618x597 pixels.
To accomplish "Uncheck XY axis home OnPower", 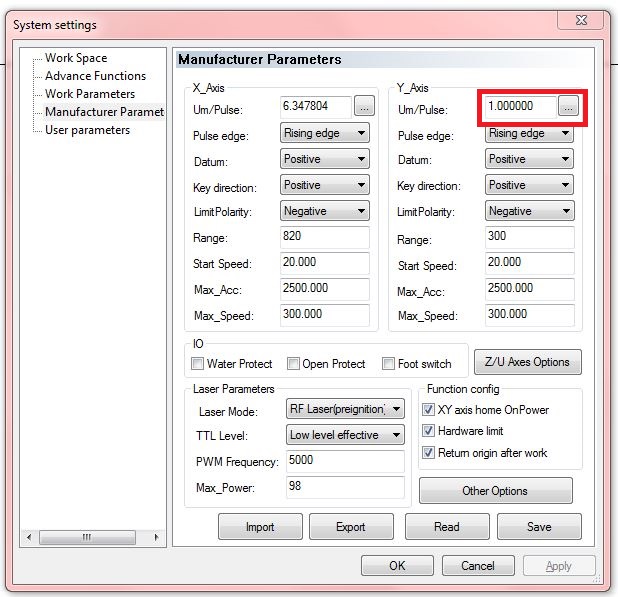I will click(429, 410).
